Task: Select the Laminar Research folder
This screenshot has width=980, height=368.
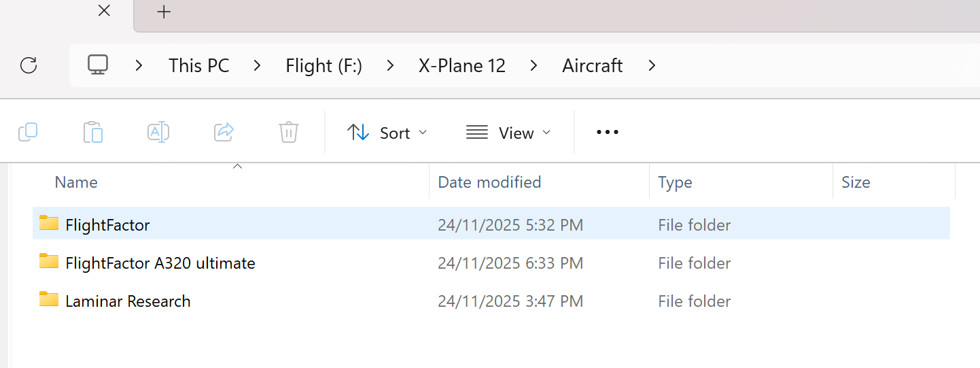Action: point(128,301)
